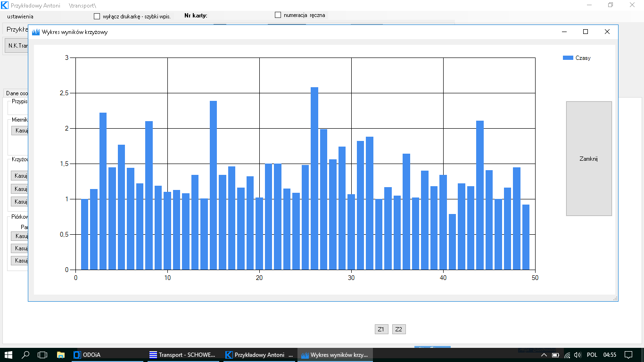This screenshot has height=362, width=644.
Task: Click the Zamknij button in chart window
Action: (588, 159)
